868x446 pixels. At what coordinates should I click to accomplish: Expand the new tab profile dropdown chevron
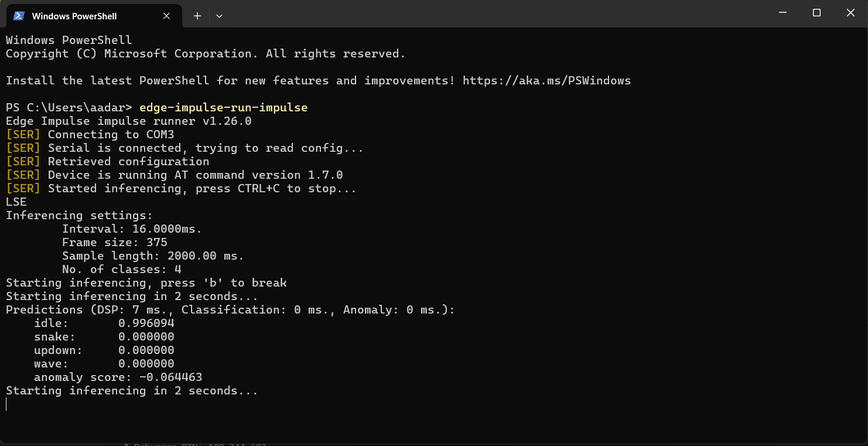tap(219, 16)
